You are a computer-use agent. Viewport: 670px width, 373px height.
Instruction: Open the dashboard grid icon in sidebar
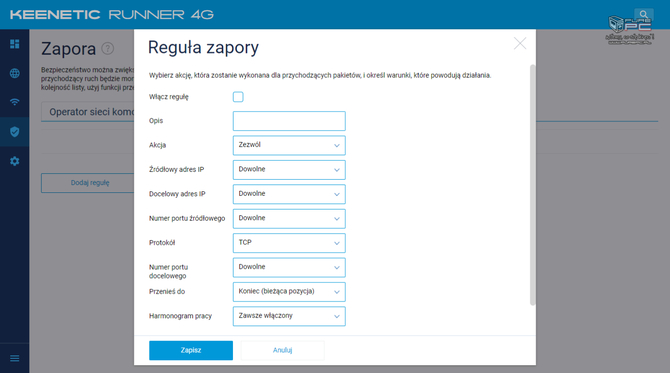[x=15, y=44]
